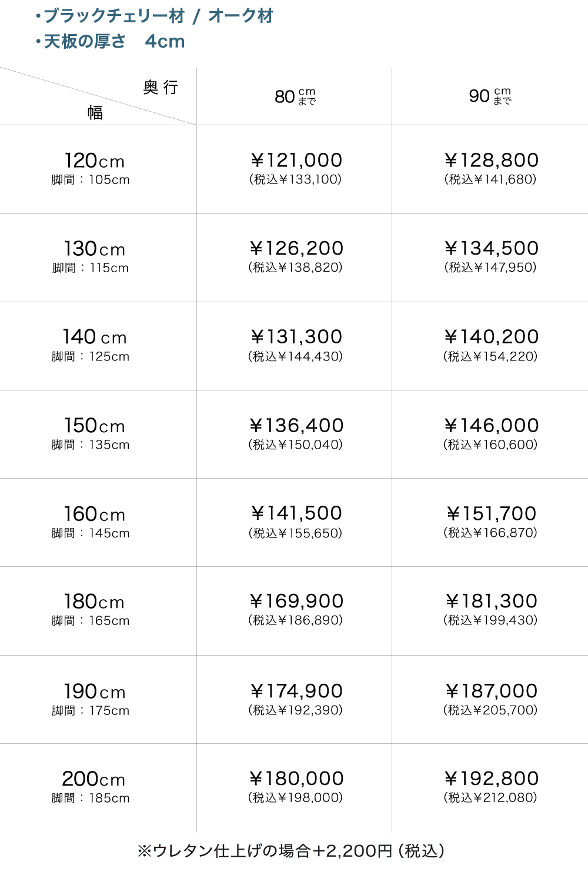Click the 130cm width row label
The image size is (588, 882).
(94, 249)
